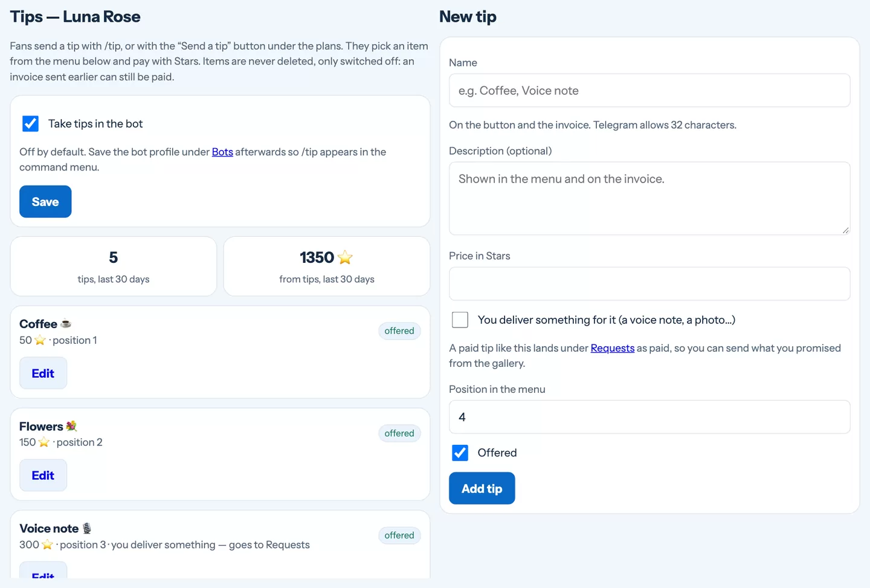Click the flower bouquet emoji next to Flowers
This screenshot has width=870, height=588.
click(x=71, y=426)
